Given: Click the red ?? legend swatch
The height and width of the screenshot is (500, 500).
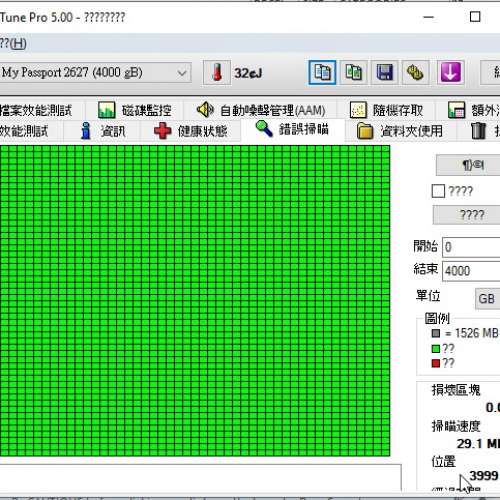Looking at the screenshot, I should [435, 363].
